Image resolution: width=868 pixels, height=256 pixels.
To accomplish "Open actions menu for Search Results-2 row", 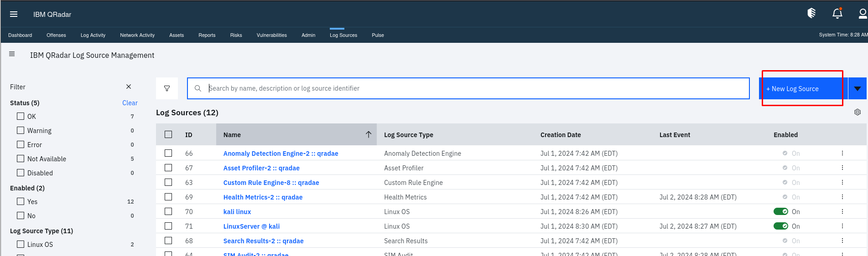I will (x=842, y=241).
